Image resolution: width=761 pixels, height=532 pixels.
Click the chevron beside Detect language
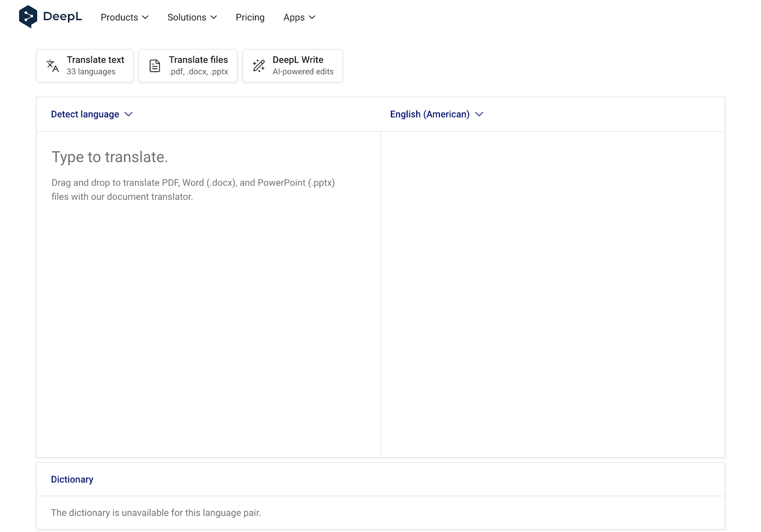[x=128, y=115]
